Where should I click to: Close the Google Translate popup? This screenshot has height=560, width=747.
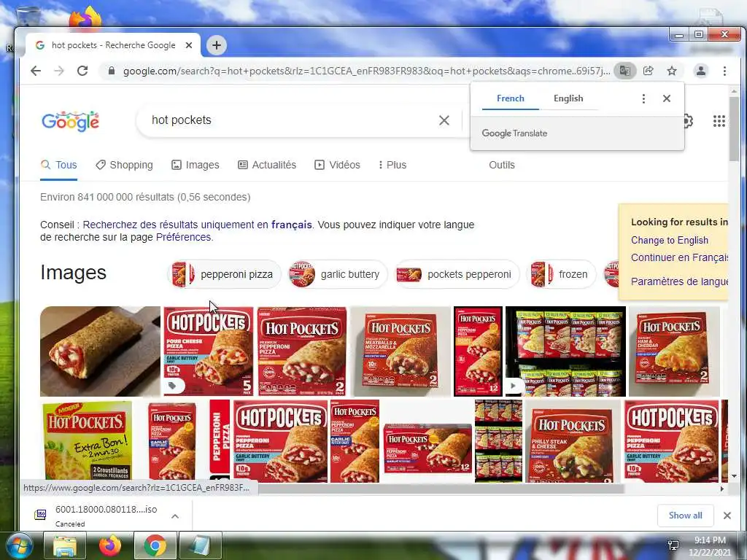(667, 98)
